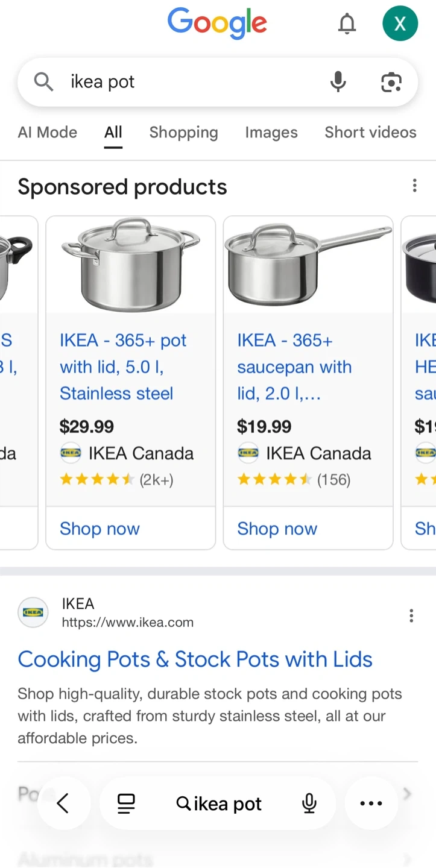Switch to the Shopping tab
436x868 pixels.
click(183, 133)
